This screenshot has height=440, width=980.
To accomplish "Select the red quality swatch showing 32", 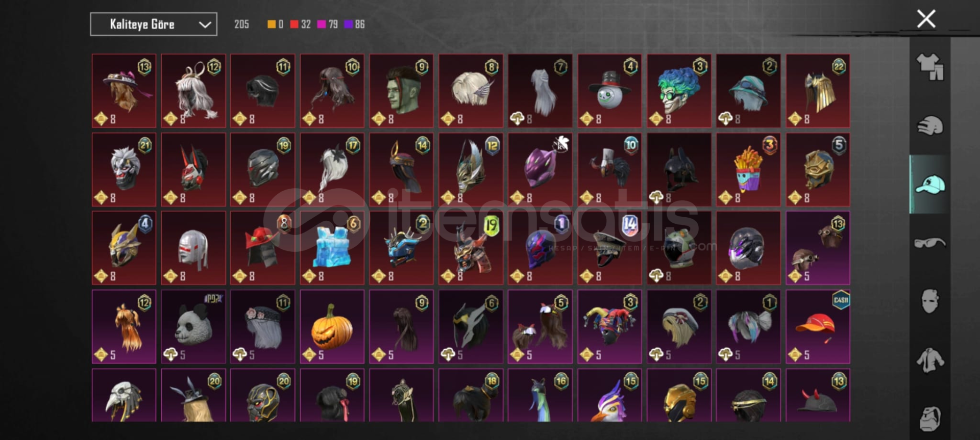I will point(300,24).
